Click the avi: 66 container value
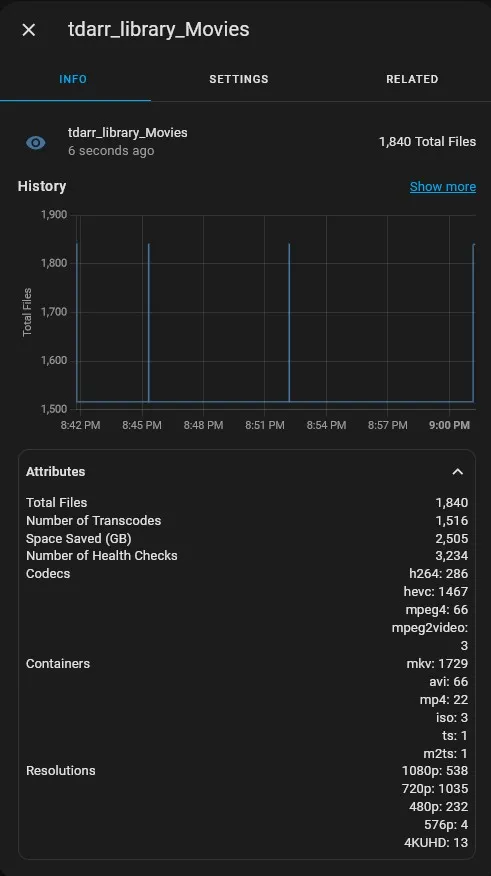 pyautogui.click(x=449, y=682)
